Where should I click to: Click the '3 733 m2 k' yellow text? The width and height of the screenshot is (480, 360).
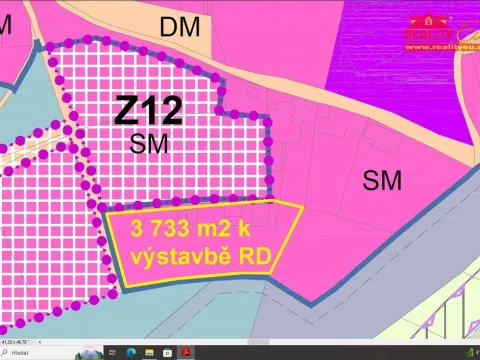(x=190, y=229)
